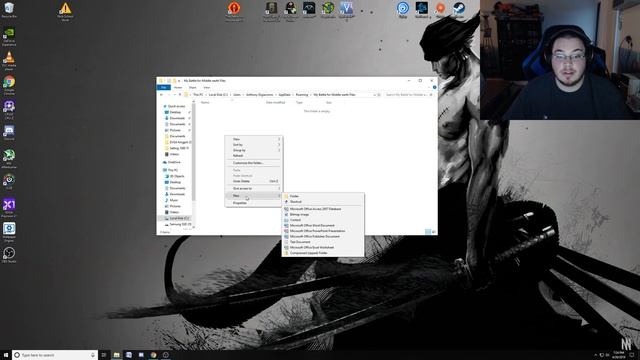Open the GeForce Experience desktop shortcut
This screenshot has height=360, width=640.
[9, 37]
